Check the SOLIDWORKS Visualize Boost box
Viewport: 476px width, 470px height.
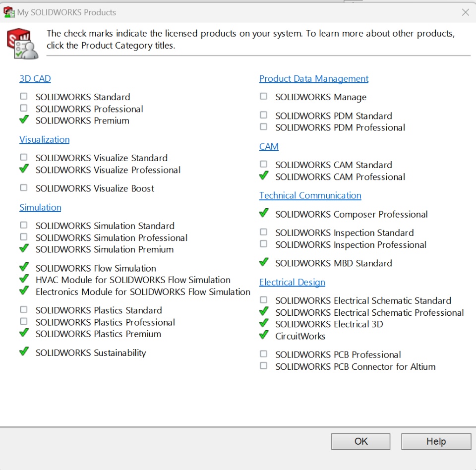coord(24,188)
